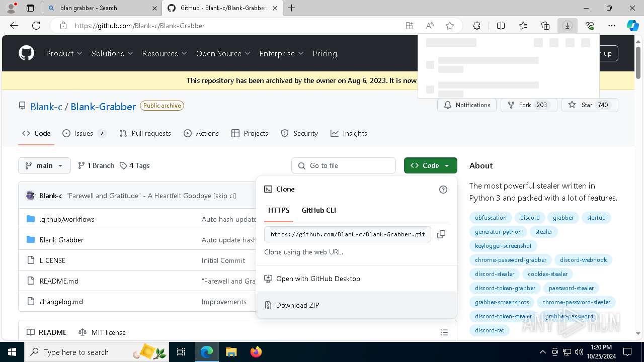644x362 pixels.
Task: Select the MIT license tab
Action: point(103,332)
